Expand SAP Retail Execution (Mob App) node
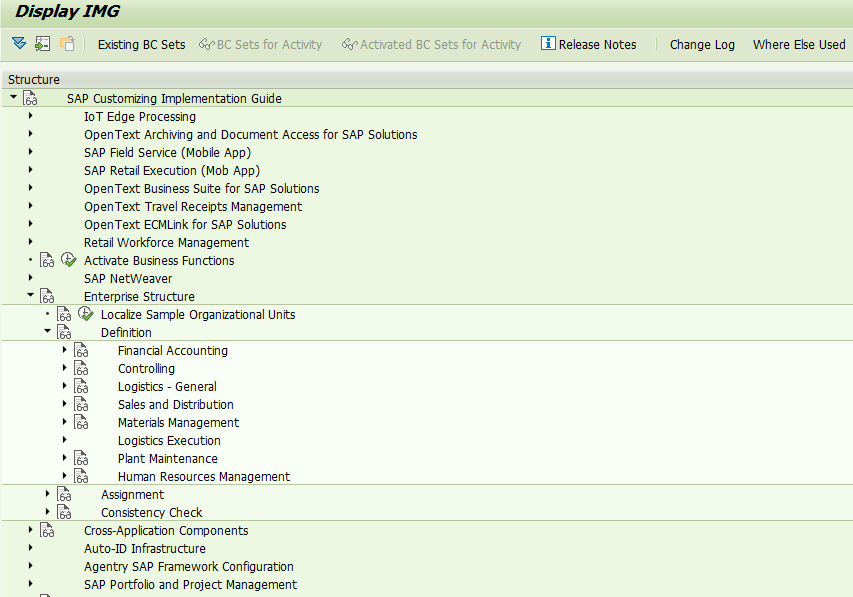This screenshot has width=853, height=597. [30, 170]
